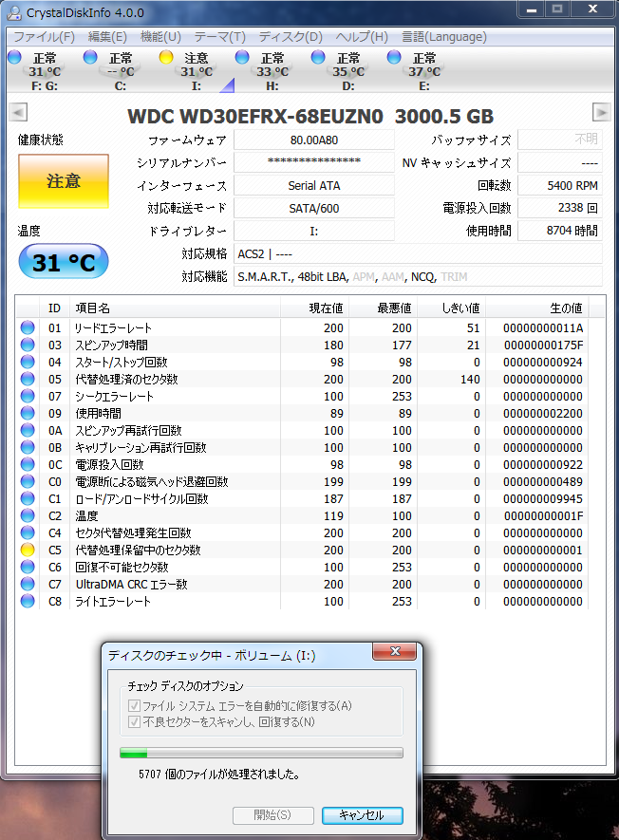Click the rotation field 5400 RPM
Image resolution: width=619 pixels, height=840 pixels.
pyautogui.click(x=560, y=186)
